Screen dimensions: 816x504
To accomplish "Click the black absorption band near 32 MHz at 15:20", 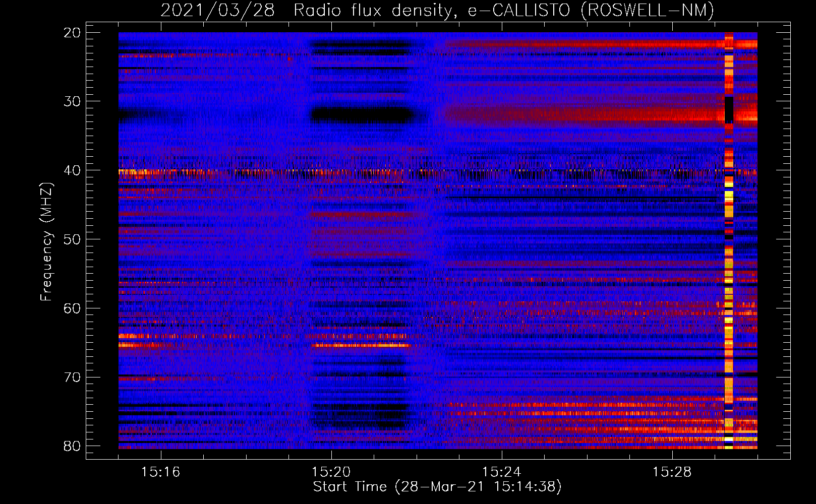I will 362,115.
